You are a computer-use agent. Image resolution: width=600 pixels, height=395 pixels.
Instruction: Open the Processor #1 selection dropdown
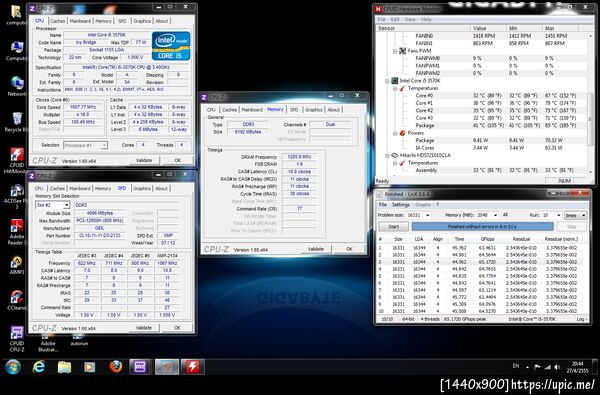[104, 145]
